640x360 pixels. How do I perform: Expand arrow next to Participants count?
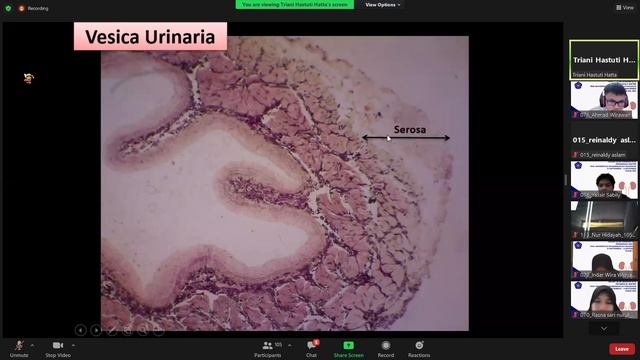(290, 345)
